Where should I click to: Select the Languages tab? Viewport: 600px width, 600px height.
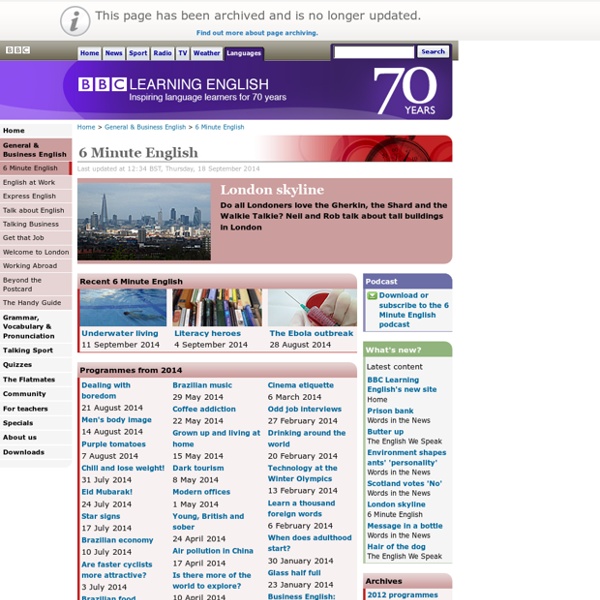click(x=244, y=53)
